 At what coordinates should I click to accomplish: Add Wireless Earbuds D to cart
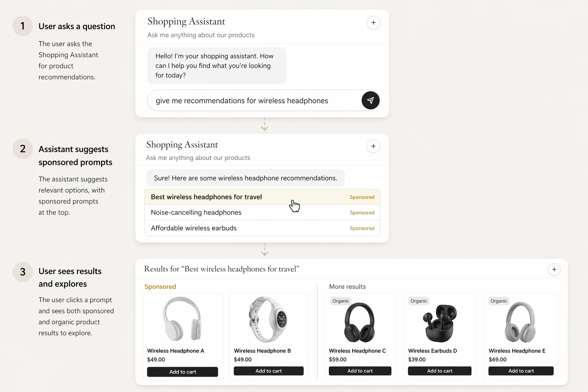click(x=439, y=371)
